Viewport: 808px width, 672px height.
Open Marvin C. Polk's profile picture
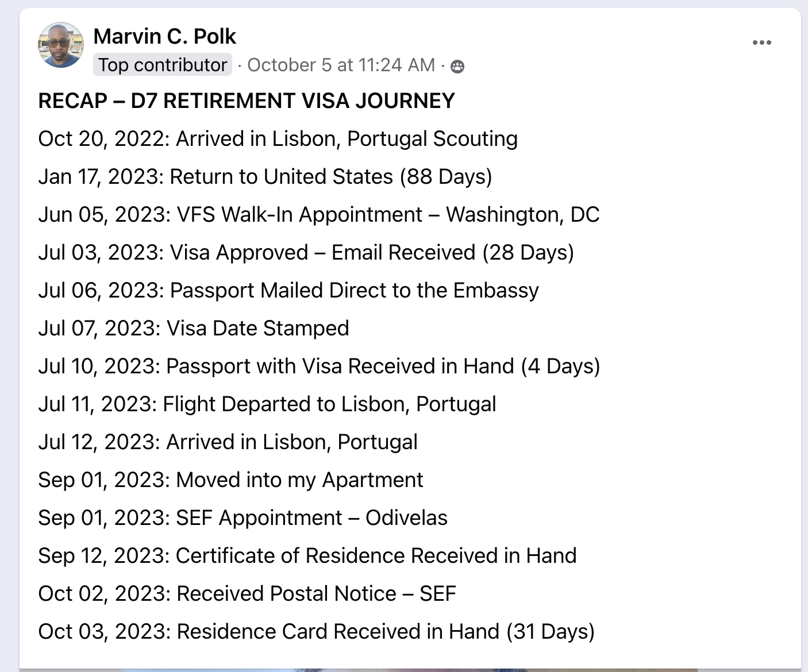coord(61,45)
